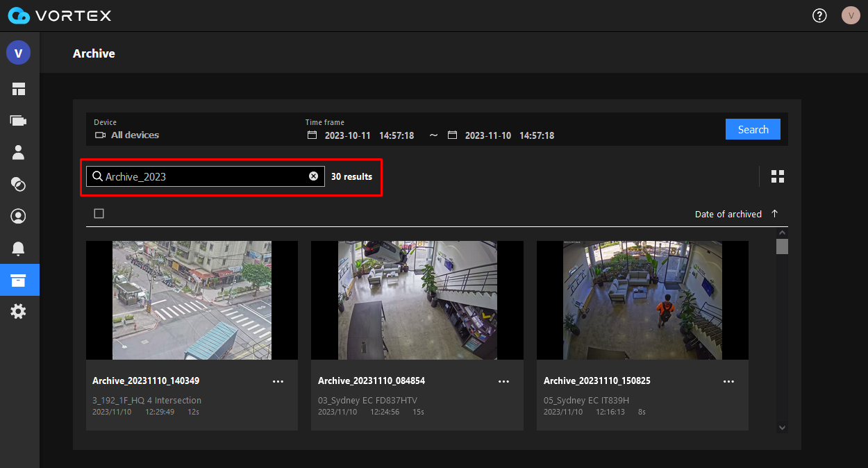Open the Users section from the sidebar
This screenshot has width=868, height=468.
tap(18, 152)
